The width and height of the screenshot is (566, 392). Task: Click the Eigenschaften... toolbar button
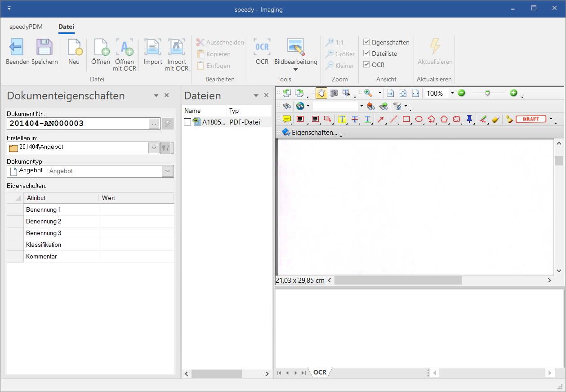pos(310,132)
